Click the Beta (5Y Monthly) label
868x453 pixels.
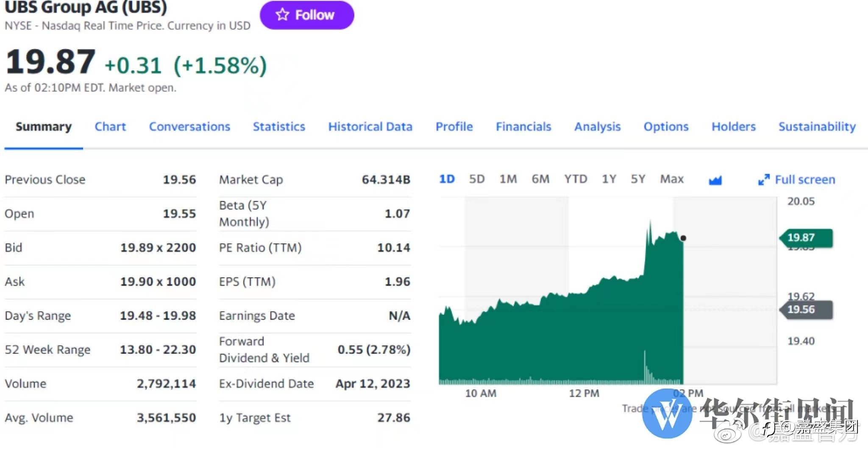click(x=244, y=213)
